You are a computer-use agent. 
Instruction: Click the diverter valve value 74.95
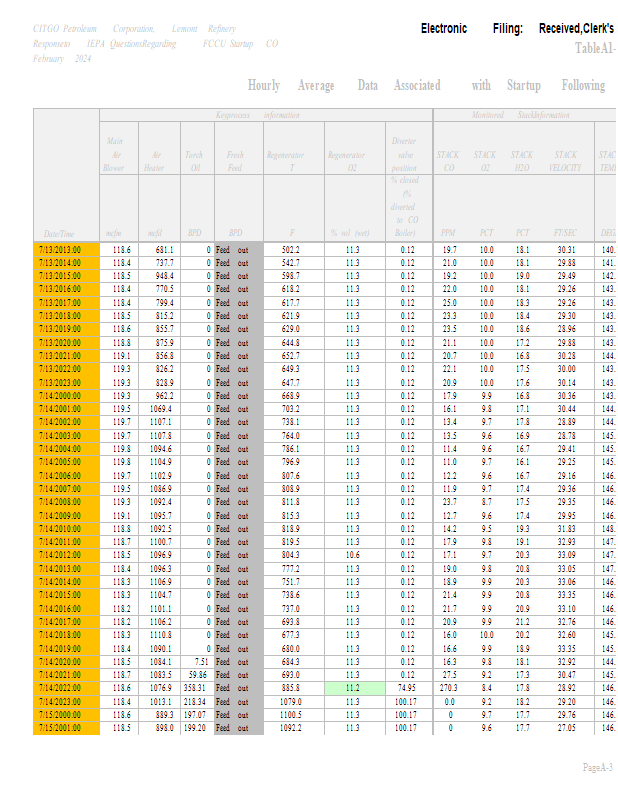coord(405,689)
